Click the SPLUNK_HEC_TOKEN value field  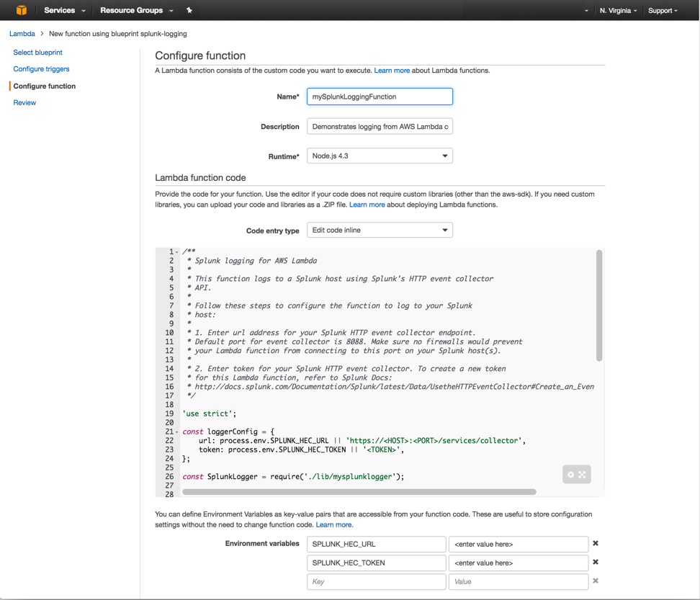click(519, 563)
